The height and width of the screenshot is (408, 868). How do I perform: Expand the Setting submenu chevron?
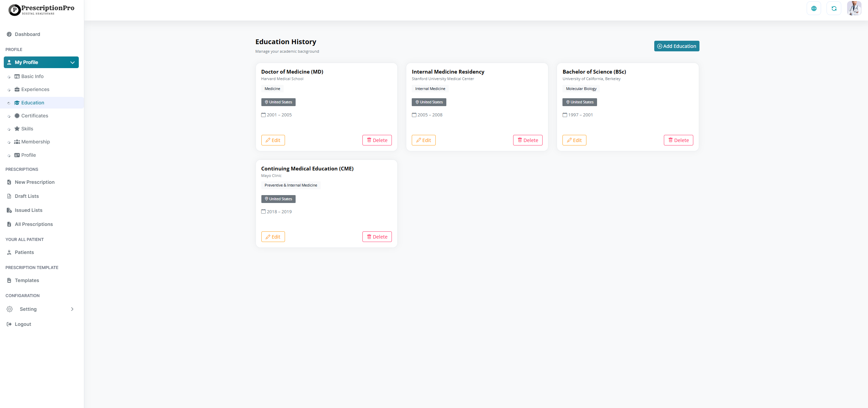72,309
